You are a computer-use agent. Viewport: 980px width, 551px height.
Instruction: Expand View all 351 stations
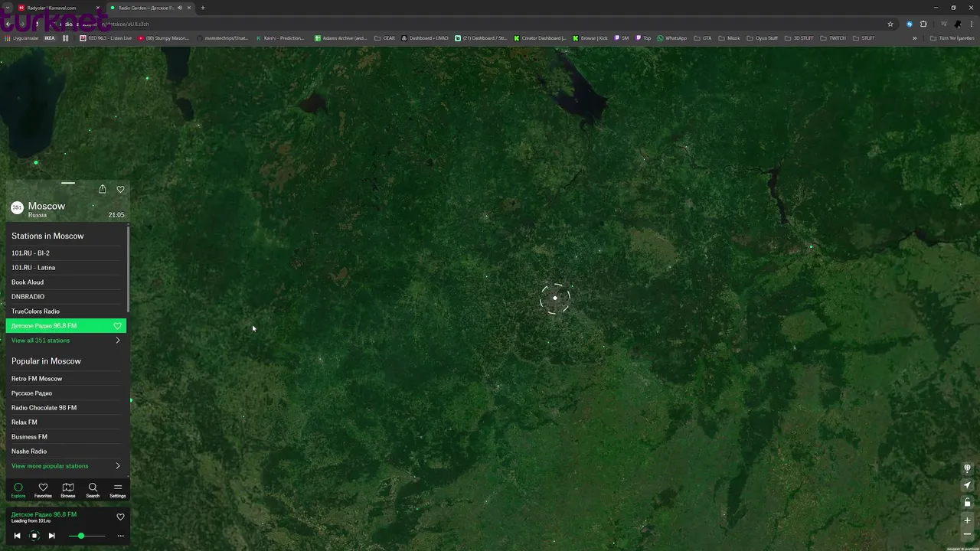(x=66, y=341)
